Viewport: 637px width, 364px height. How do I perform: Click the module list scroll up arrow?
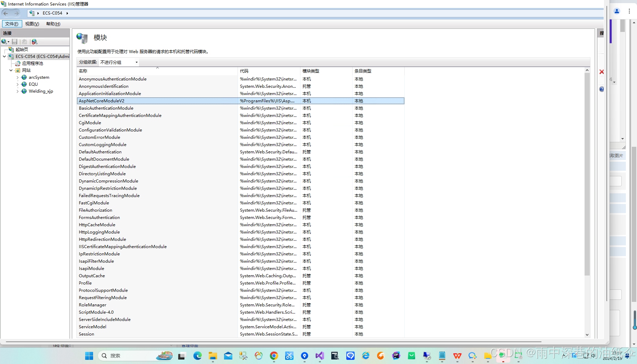coord(587,70)
